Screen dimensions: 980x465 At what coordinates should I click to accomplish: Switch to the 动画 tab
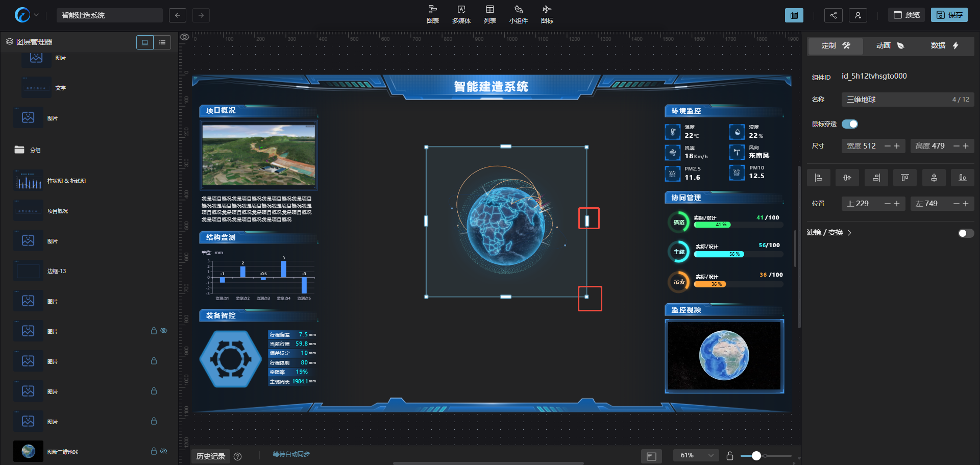click(x=890, y=46)
